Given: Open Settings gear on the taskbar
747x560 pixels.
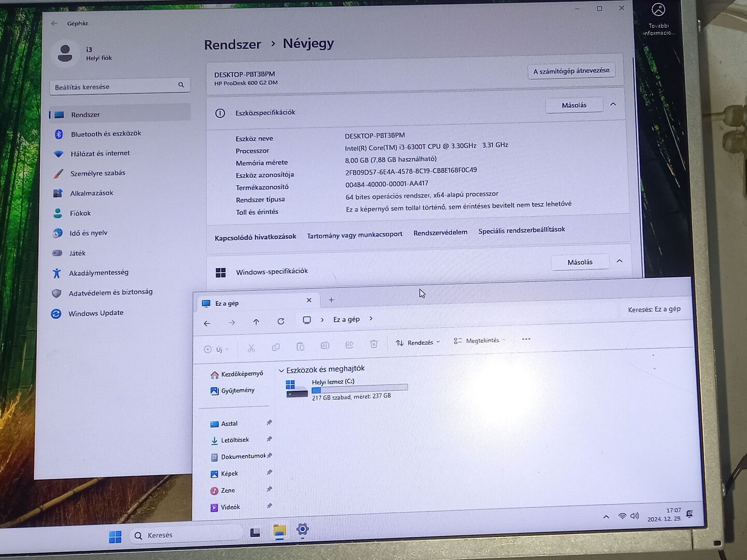Looking at the screenshot, I should click(x=303, y=529).
